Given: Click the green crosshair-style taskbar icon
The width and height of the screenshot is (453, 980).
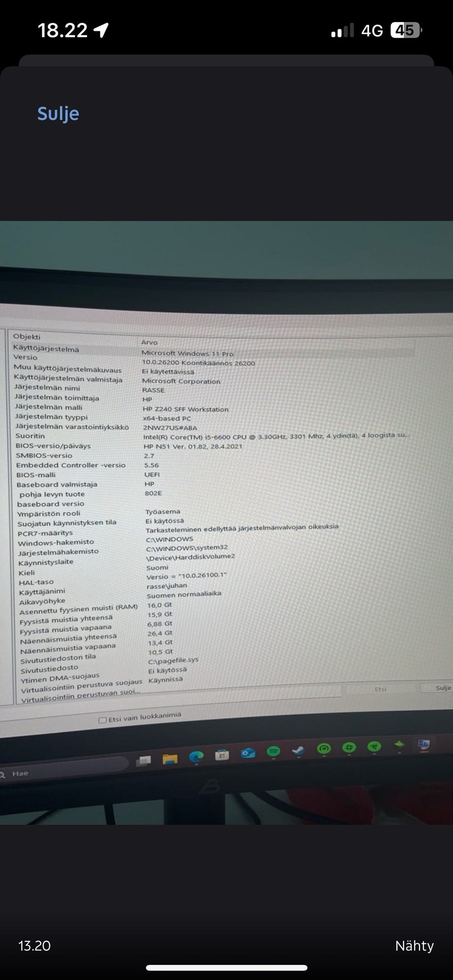Looking at the screenshot, I should 349,747.
